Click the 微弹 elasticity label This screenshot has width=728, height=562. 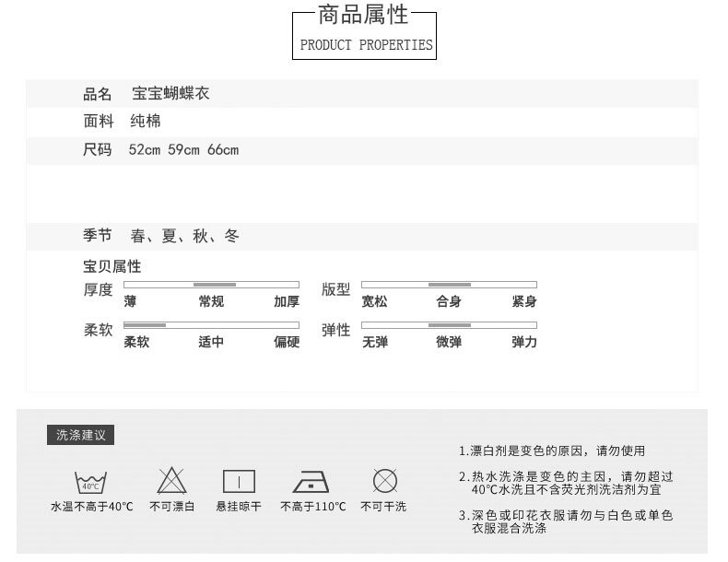click(x=449, y=342)
